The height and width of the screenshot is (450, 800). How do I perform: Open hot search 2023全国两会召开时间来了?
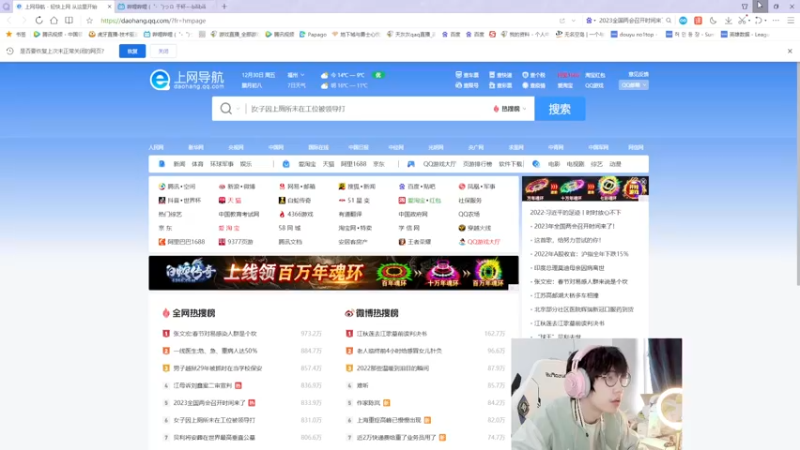(x=210, y=403)
